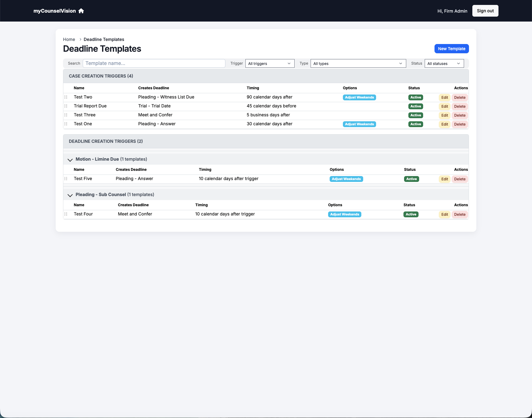Collapse the Motion - Limine Due group
532x418 pixels.
click(70, 160)
